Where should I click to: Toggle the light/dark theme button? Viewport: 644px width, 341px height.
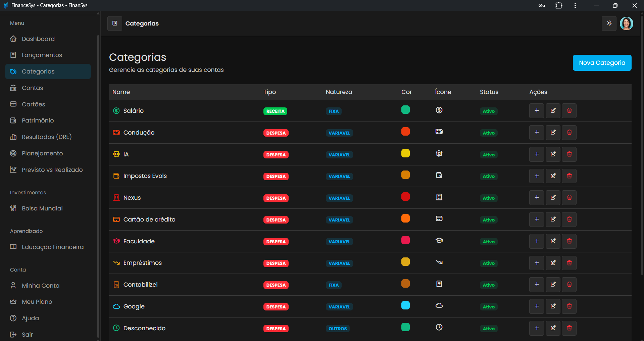coord(609,23)
